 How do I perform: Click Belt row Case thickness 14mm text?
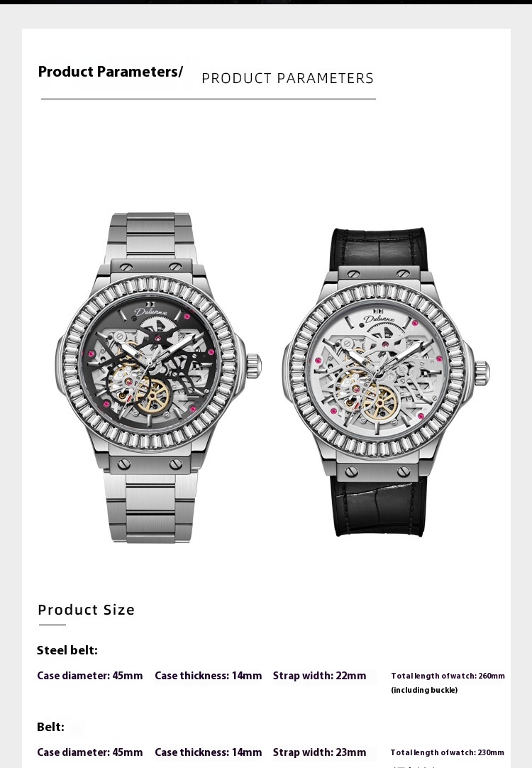[x=208, y=752]
